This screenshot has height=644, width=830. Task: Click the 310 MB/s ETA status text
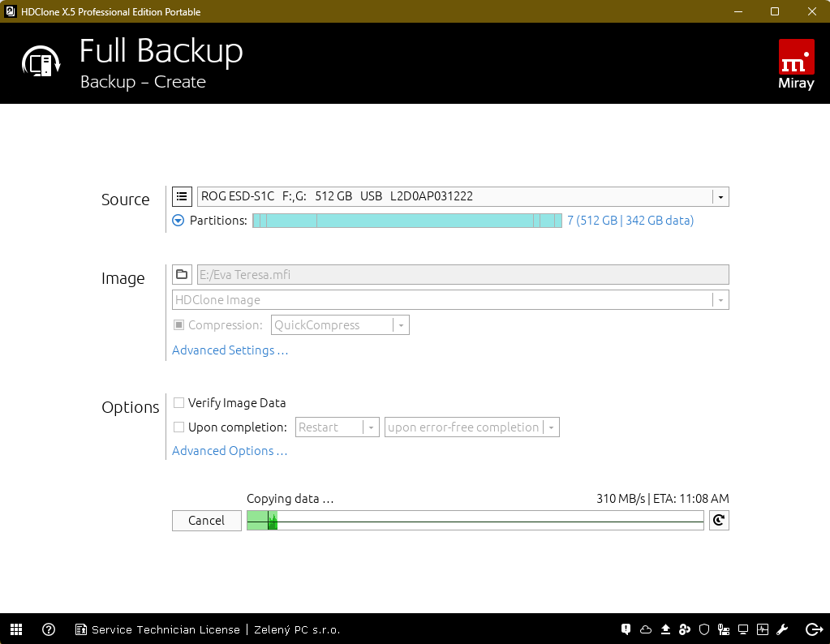point(662,499)
